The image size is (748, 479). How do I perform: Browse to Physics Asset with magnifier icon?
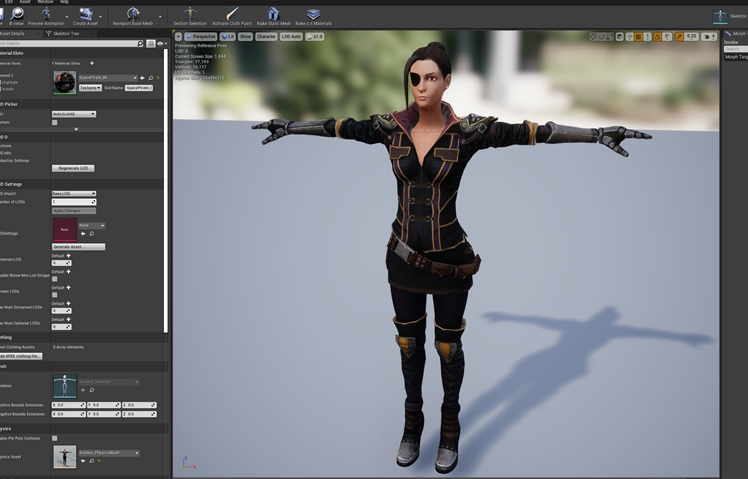[92, 461]
